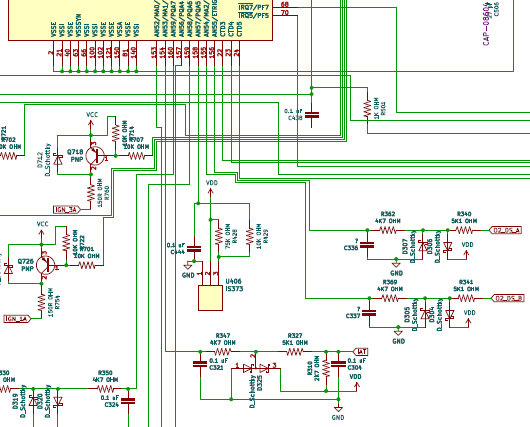Click the IRQ7/PF7 pin name
Screen dimensions: 530x427
254,7
